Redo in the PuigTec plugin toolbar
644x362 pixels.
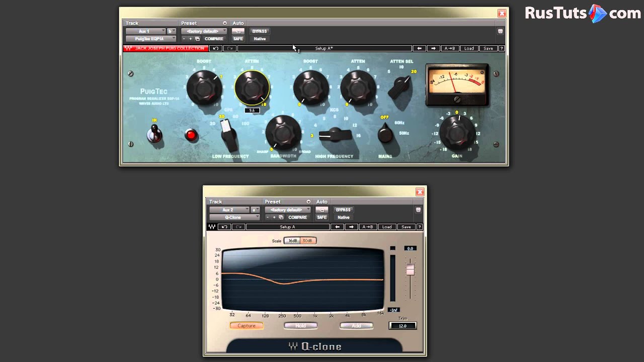230,48
